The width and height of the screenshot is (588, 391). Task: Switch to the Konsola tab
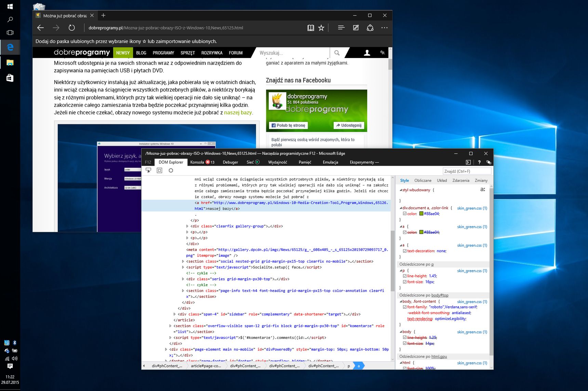pos(202,162)
